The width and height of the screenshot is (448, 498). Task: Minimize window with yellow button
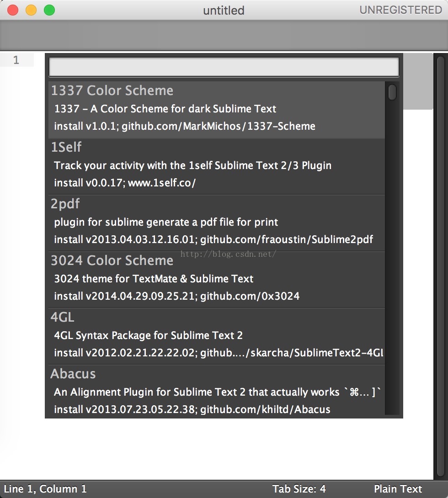pos(31,10)
